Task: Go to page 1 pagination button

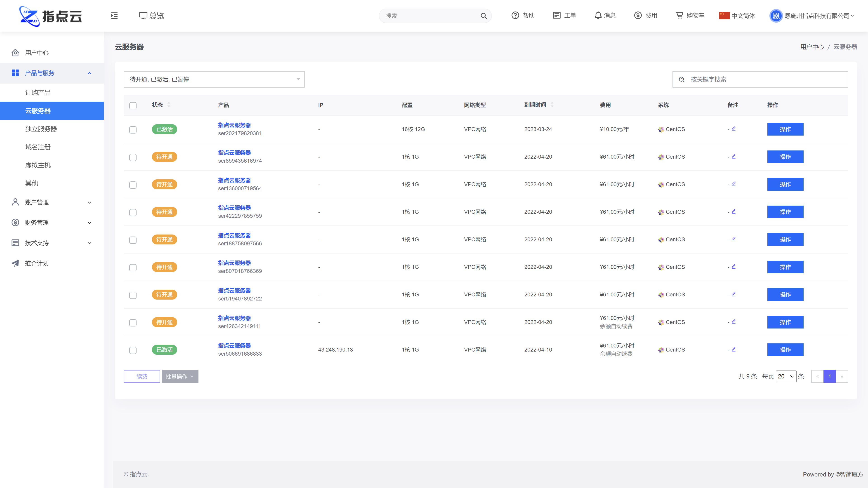Action: [x=830, y=377]
